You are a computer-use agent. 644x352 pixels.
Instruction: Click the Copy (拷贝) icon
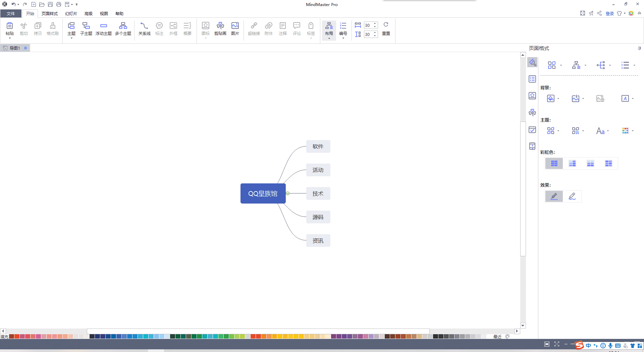pos(38,26)
